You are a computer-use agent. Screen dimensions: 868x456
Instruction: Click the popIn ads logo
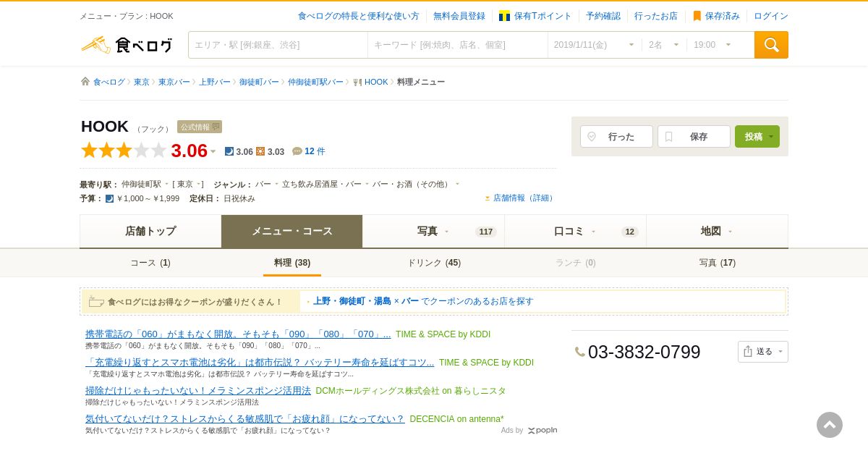point(542,430)
